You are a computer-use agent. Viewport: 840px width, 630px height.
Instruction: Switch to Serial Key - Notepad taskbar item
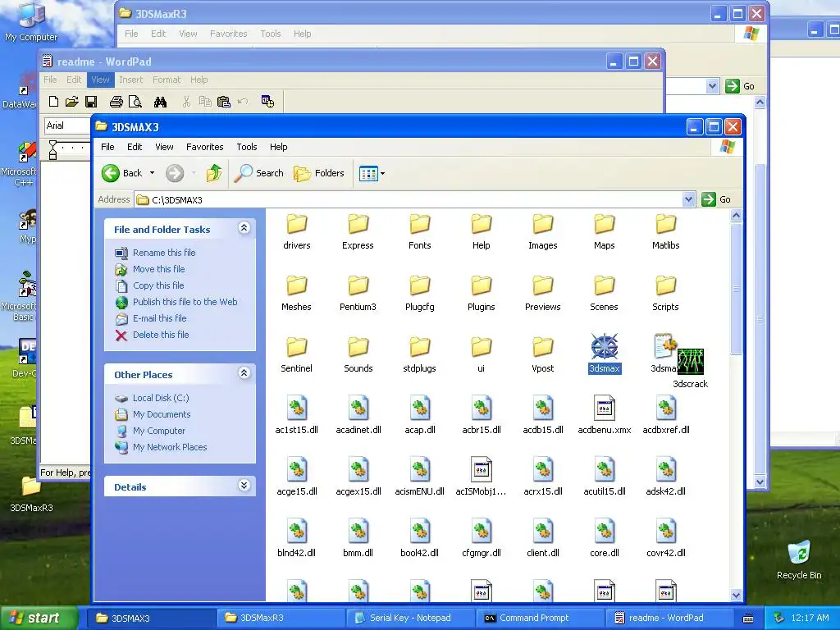click(x=410, y=618)
